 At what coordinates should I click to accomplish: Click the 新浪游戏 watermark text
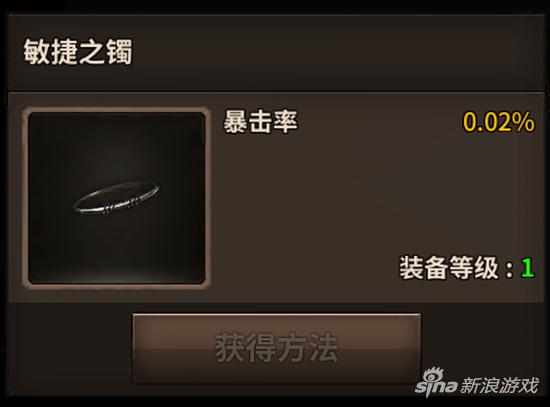499,386
